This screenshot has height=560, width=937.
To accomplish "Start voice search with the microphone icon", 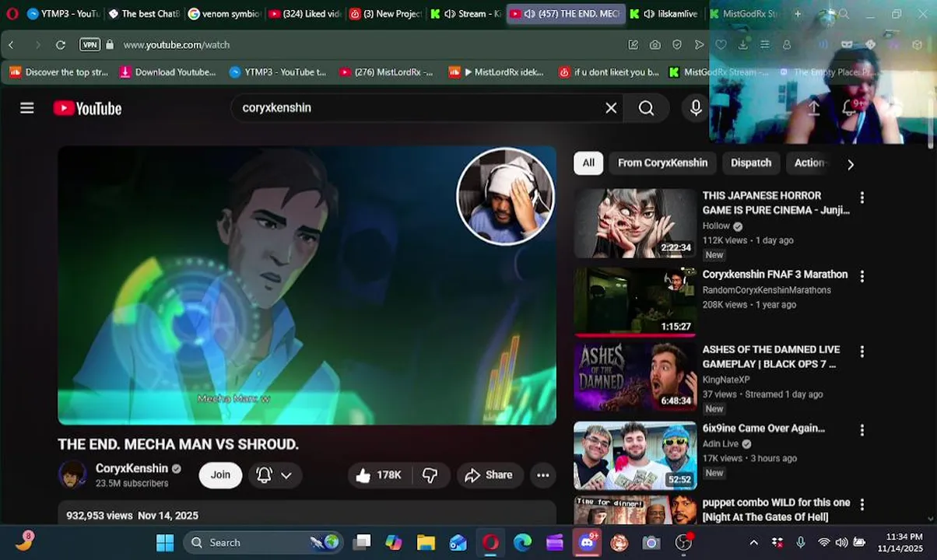I will pyautogui.click(x=696, y=108).
